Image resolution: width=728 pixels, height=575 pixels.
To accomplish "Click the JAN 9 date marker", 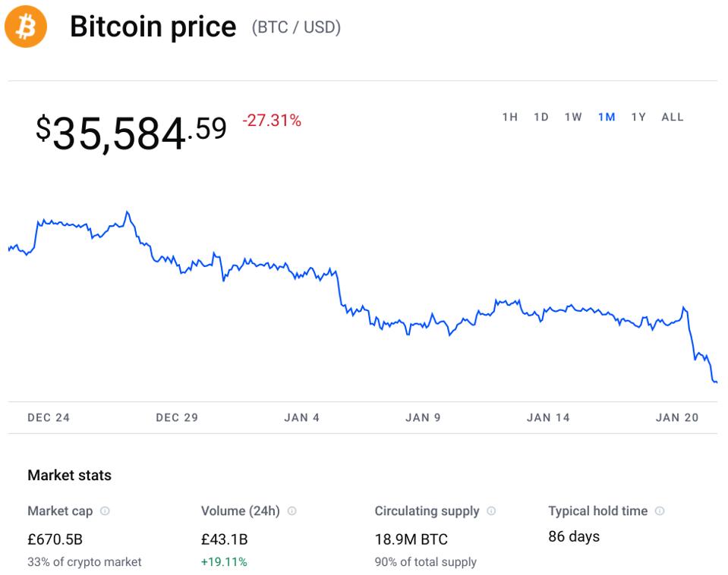I will 423,418.
